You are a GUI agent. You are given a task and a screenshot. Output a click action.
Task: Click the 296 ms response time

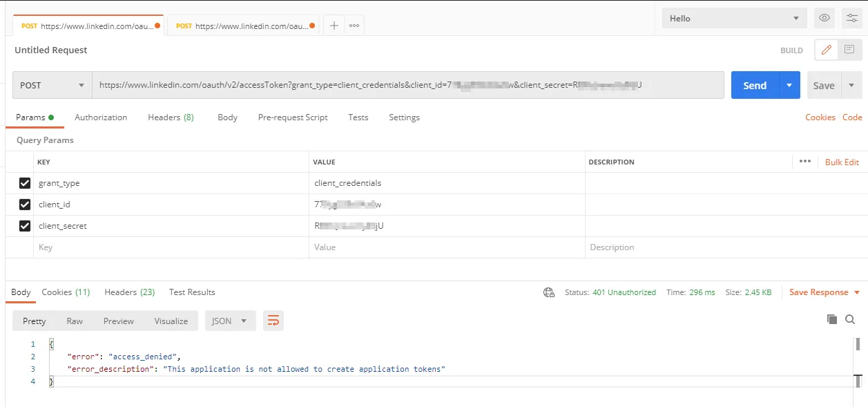[x=702, y=292]
